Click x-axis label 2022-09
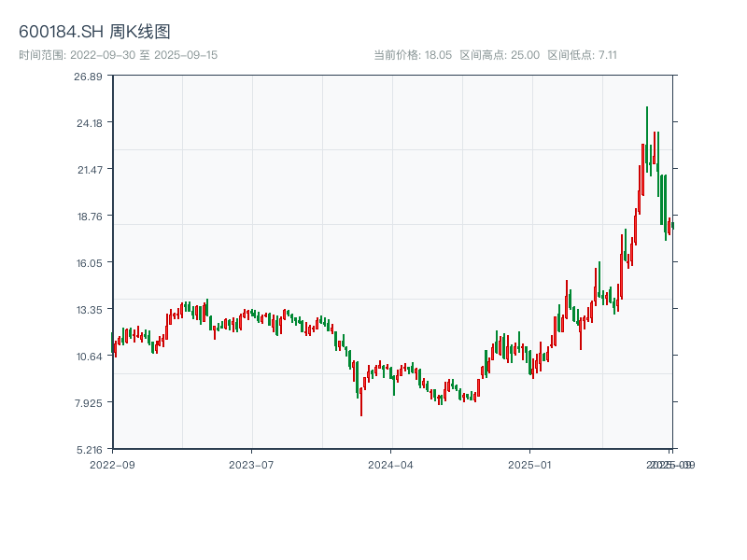The height and width of the screenshot is (560, 747). [x=112, y=465]
